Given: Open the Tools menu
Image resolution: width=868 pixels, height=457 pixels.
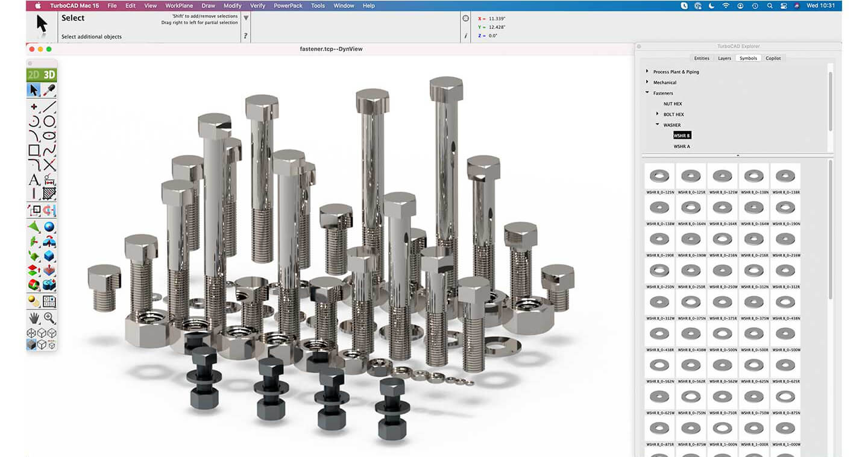Looking at the screenshot, I should point(318,5).
